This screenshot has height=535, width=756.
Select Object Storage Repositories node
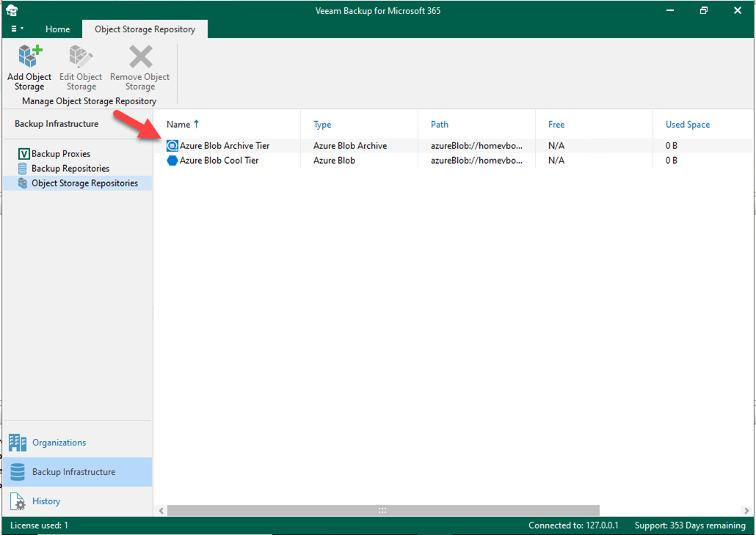tap(78, 183)
